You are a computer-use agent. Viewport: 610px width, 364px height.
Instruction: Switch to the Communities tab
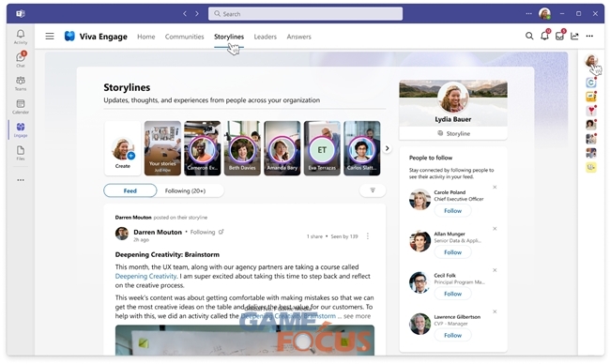pyautogui.click(x=184, y=37)
